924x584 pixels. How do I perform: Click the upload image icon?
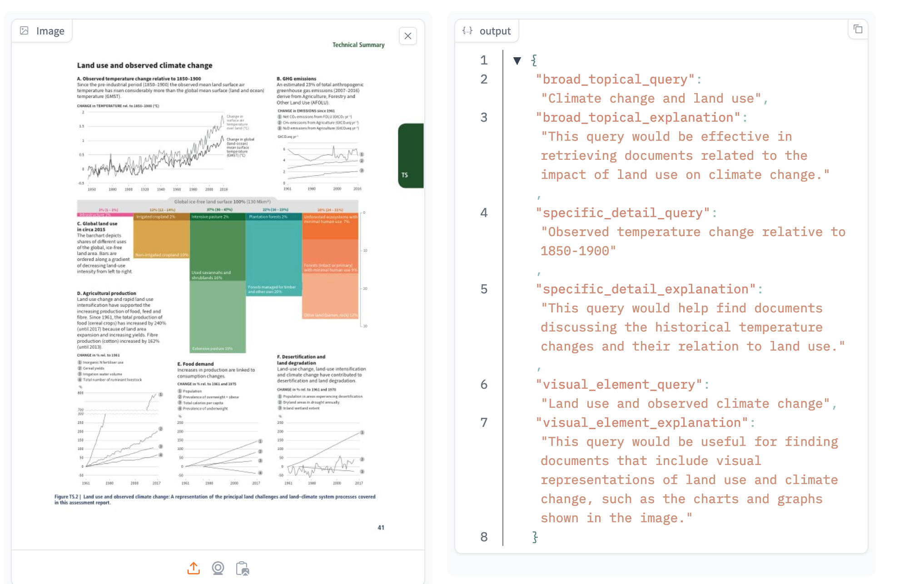[x=194, y=568]
